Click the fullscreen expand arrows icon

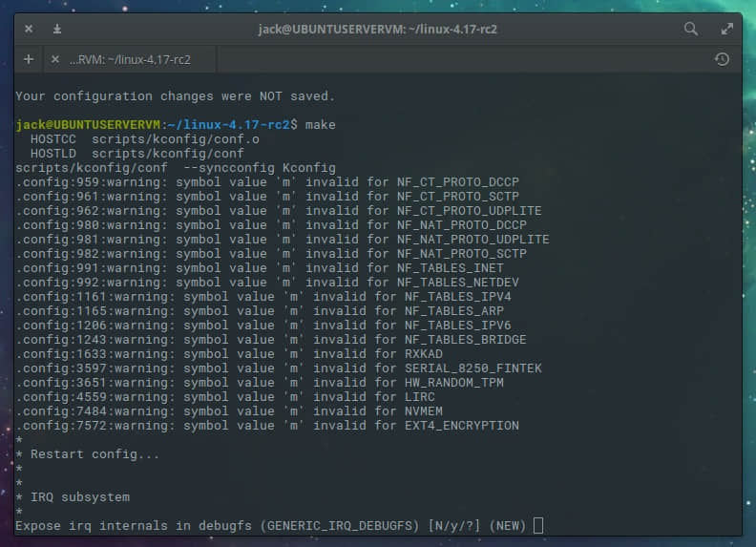[726, 29]
